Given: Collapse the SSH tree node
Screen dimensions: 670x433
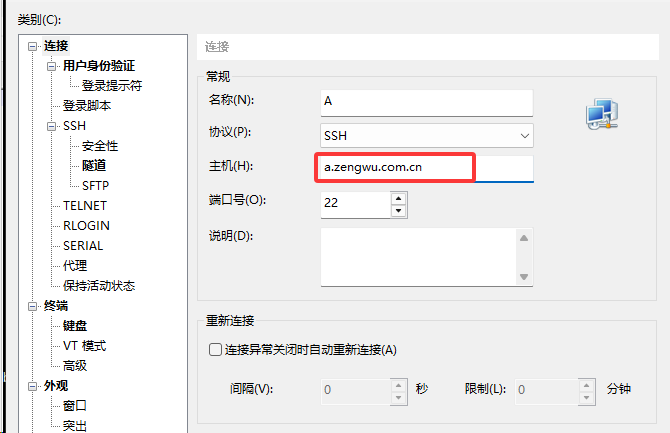Looking at the screenshot, I should (52, 126).
